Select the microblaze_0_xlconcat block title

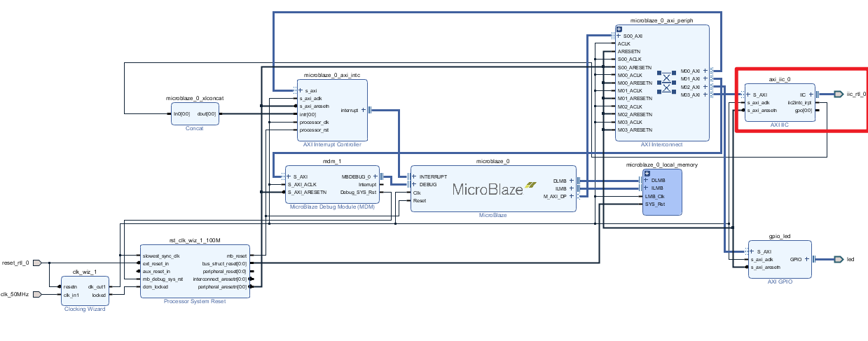(195, 99)
